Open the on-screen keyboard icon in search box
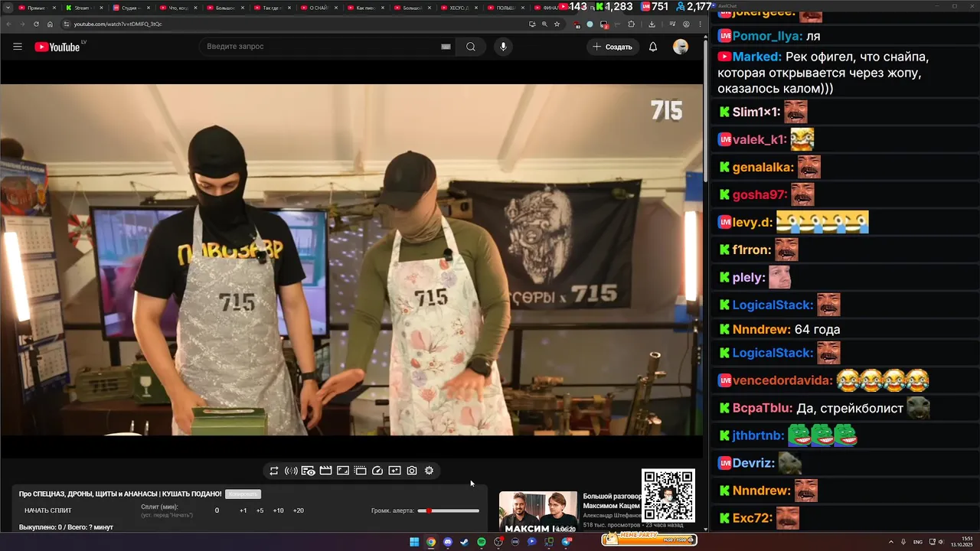Screen dimensions: 980x551 pyautogui.click(x=446, y=47)
